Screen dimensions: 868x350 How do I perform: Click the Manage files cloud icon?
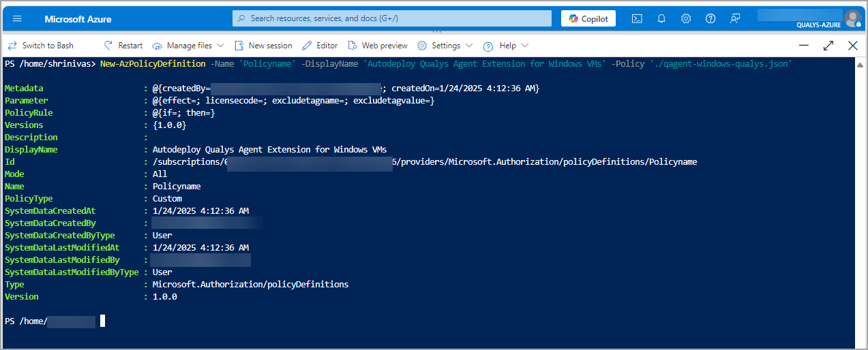158,46
